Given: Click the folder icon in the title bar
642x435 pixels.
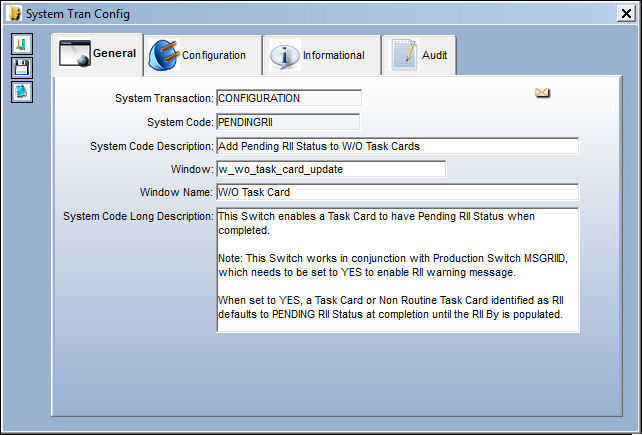Looking at the screenshot, I should coord(15,14).
